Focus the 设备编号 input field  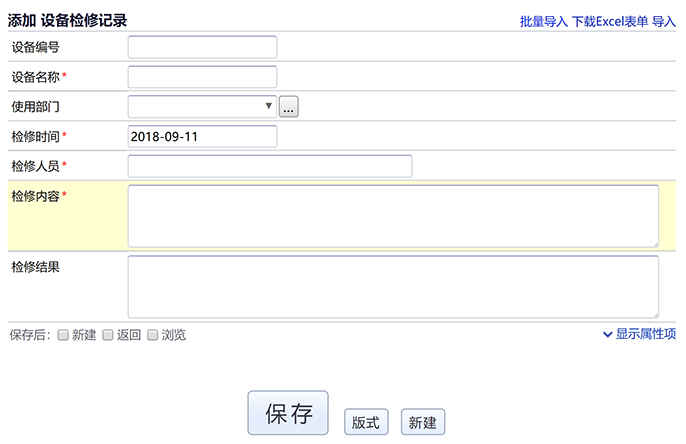tap(202, 47)
